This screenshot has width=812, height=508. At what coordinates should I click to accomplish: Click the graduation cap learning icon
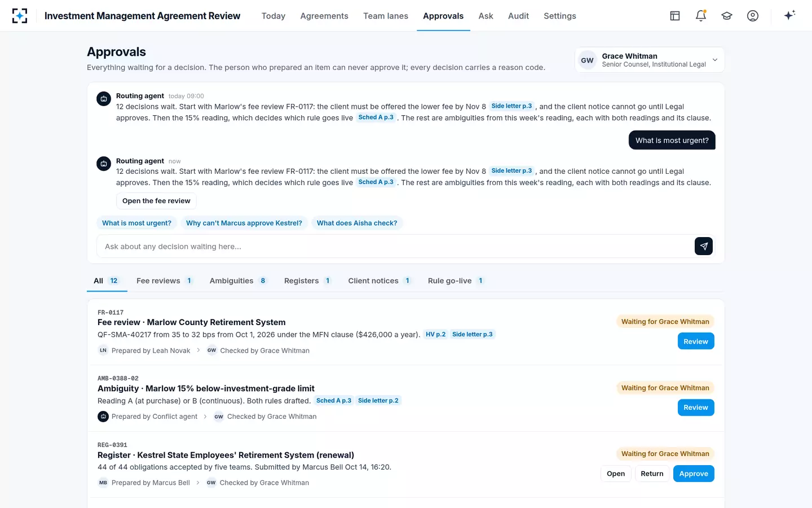point(727,16)
